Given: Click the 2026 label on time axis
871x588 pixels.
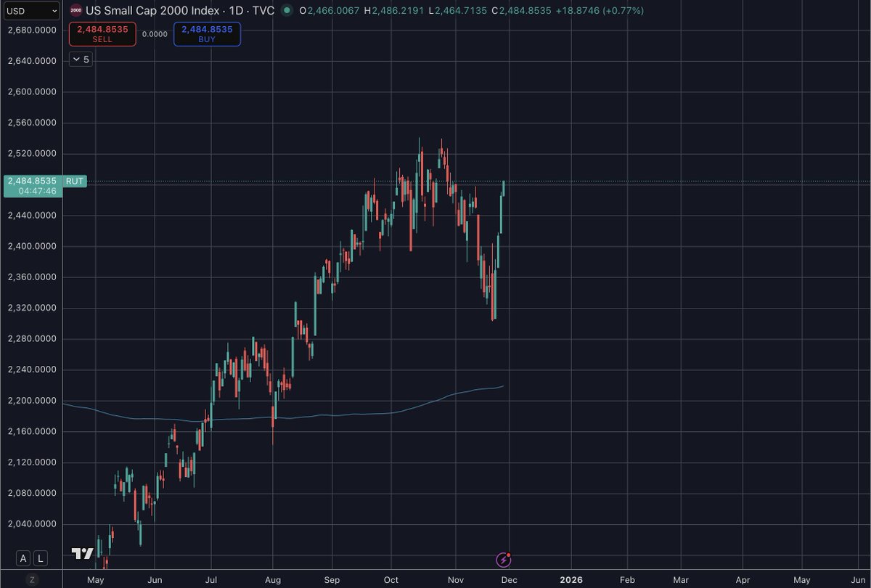Looking at the screenshot, I should tap(570, 581).
